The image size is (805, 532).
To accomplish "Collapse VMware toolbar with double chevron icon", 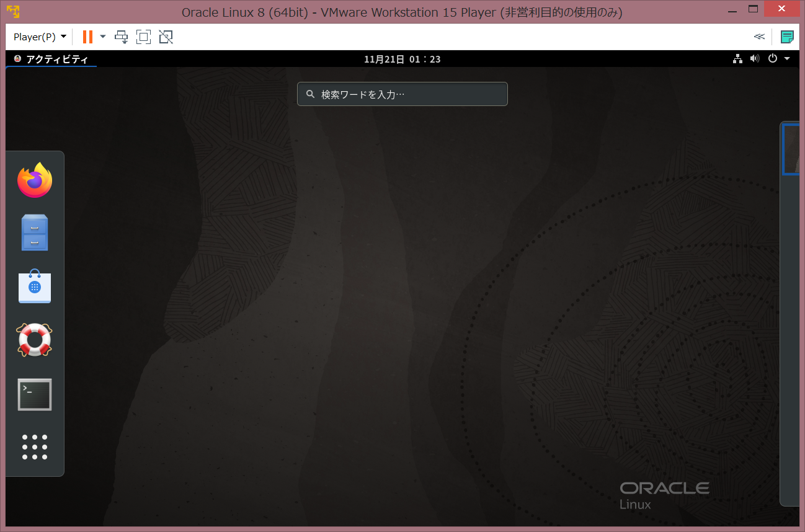I will tap(759, 37).
